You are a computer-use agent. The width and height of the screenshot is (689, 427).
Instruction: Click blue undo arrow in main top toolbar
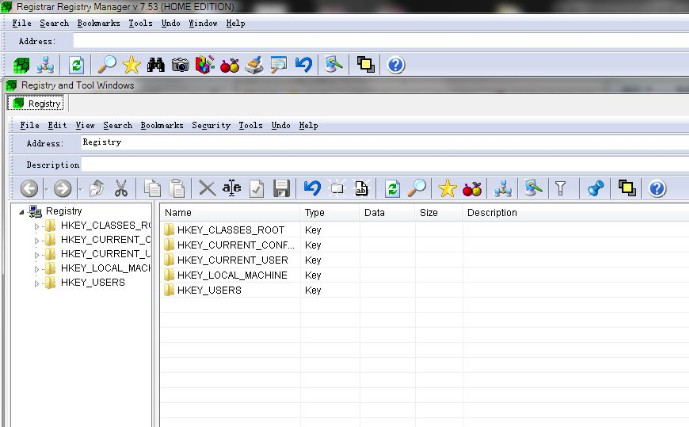coord(304,65)
